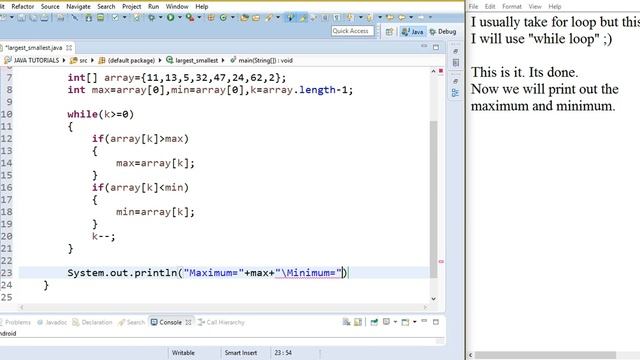This screenshot has width=640, height=360.
Task: Toggle Pin Console
Action: [x=374, y=322]
